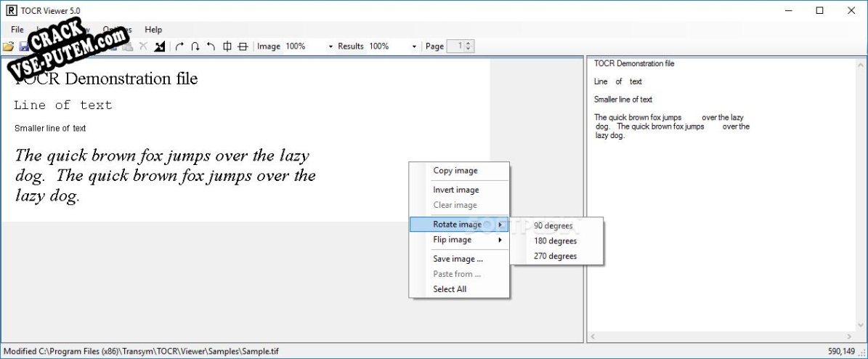This screenshot has height=359, width=868.
Task: Rotate image by 90 degrees
Action: click(556, 225)
